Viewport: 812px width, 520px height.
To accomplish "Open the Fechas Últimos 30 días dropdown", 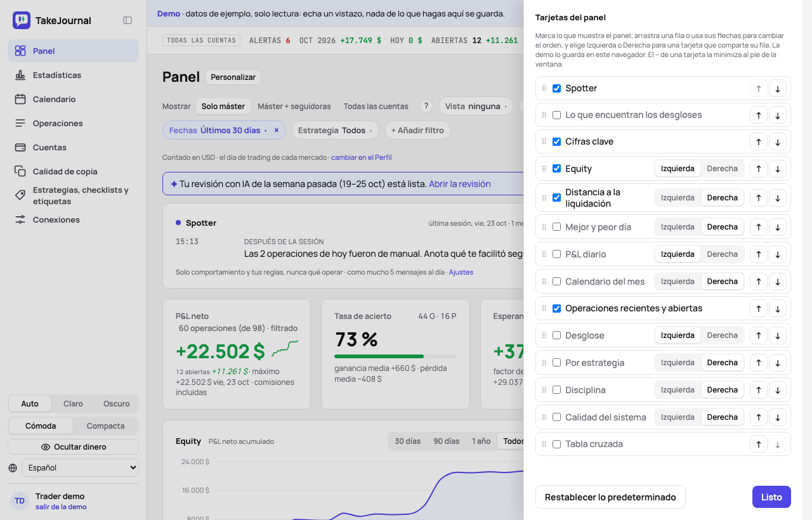I will (218, 130).
